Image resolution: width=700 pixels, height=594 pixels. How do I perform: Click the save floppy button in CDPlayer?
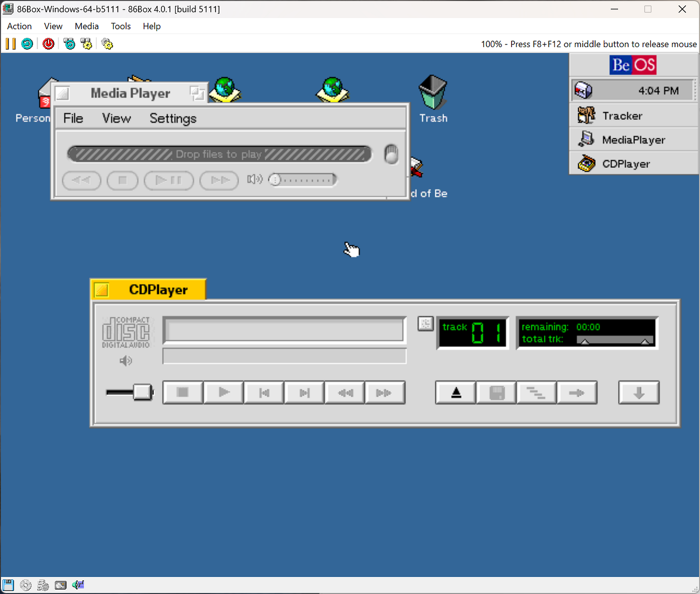496,392
